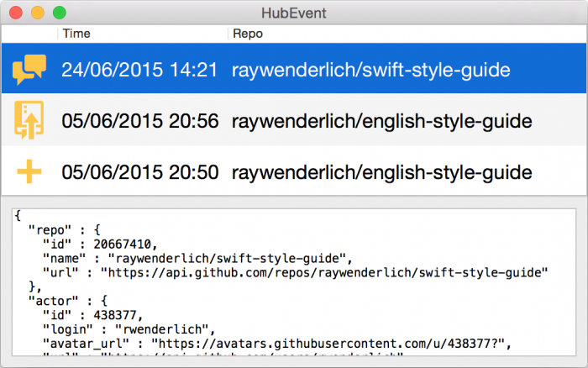
Task: Select english-style-guide repo in the 20:50 row
Action: click(x=381, y=174)
